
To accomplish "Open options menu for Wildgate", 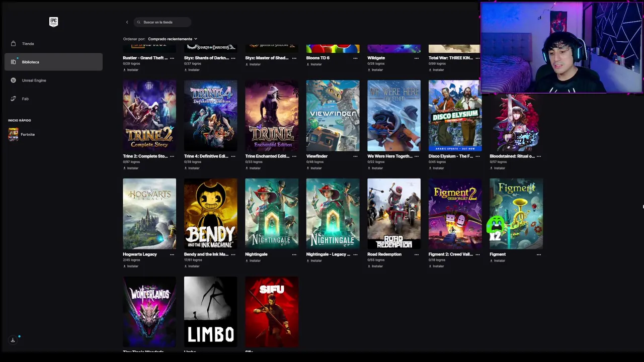I will pos(416,58).
